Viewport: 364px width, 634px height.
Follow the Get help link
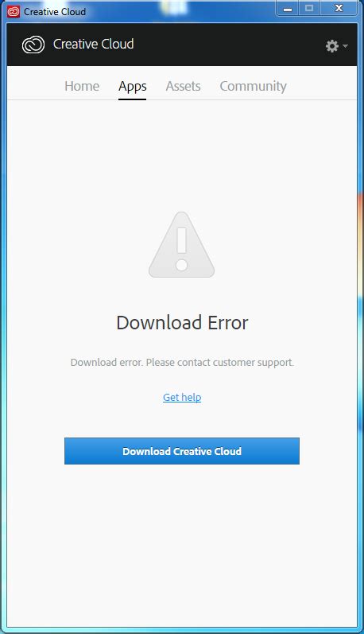coord(182,398)
